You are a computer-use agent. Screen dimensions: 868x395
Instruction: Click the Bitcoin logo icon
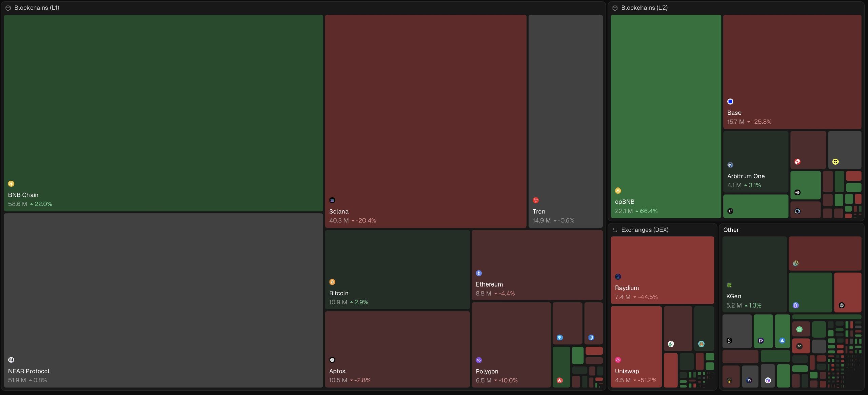tap(332, 282)
